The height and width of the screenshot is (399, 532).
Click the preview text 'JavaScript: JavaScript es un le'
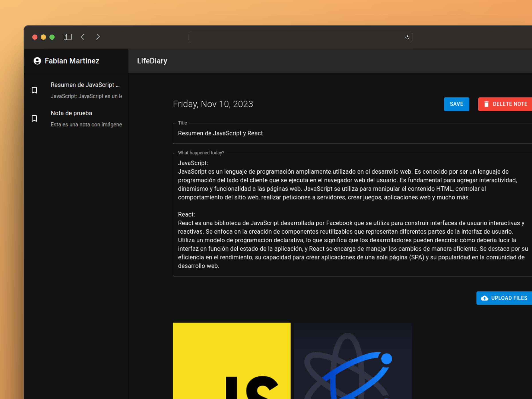tap(86, 96)
